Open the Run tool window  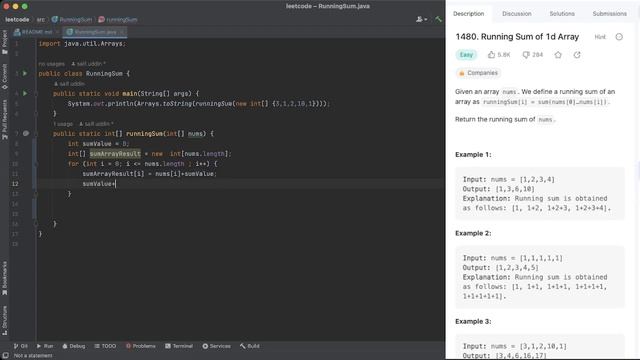[x=45, y=346]
